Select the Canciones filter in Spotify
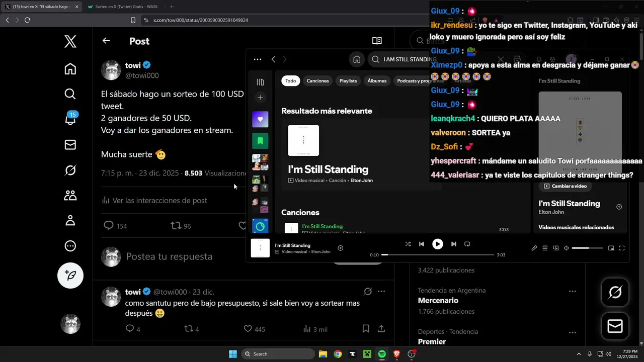 tap(318, 80)
